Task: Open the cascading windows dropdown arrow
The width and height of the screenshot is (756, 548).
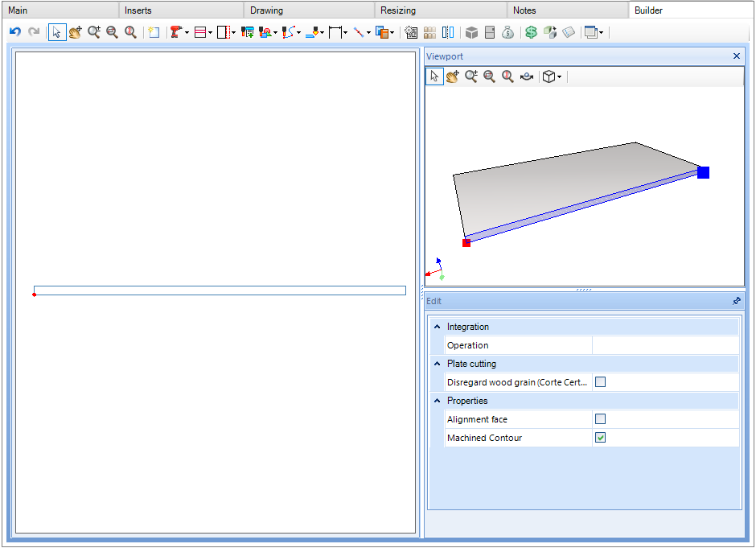Action: [x=602, y=33]
